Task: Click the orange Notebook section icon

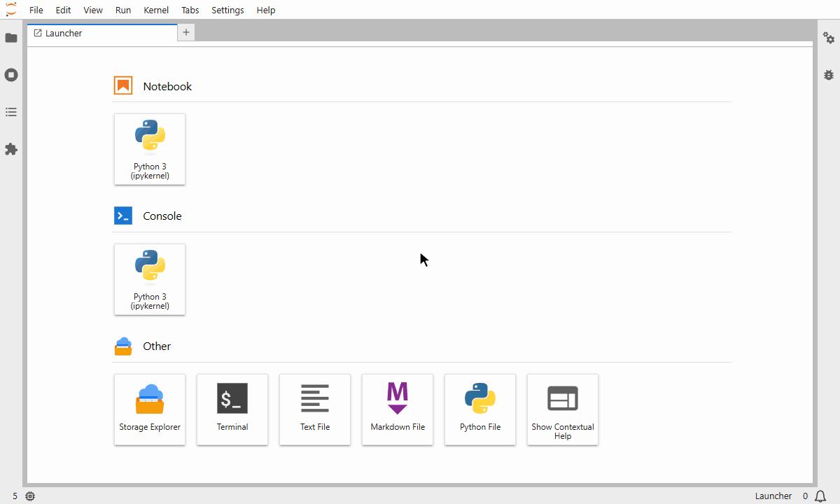Action: 123,86
